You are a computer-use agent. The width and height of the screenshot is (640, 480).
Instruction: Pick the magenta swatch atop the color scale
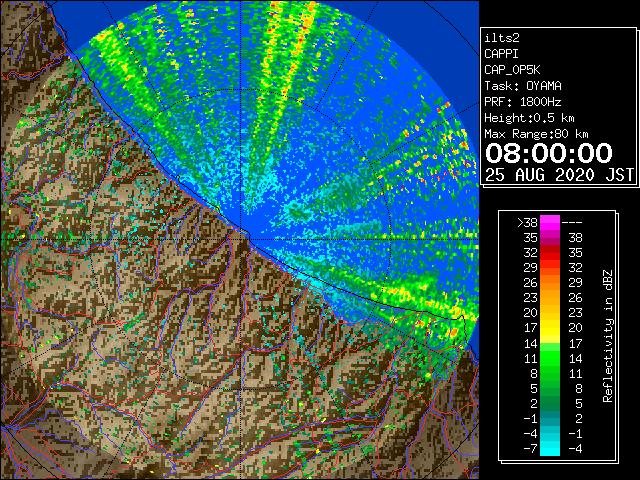point(550,223)
